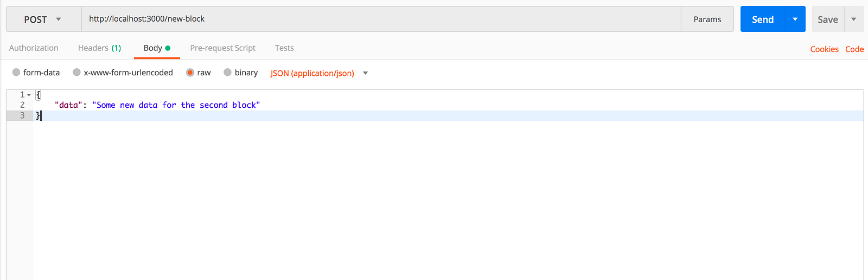The height and width of the screenshot is (280, 868).
Task: Open the Params editor
Action: click(x=707, y=19)
